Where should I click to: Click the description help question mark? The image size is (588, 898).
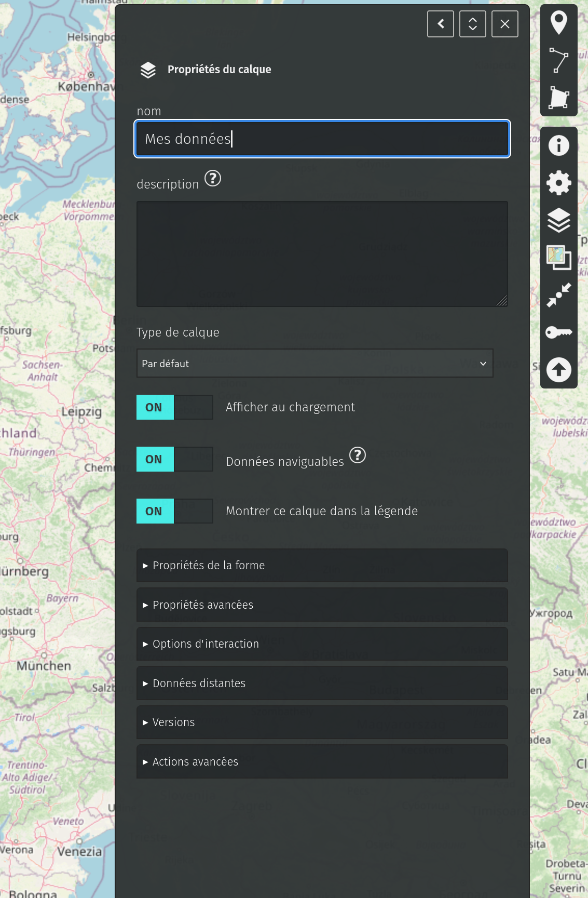click(213, 179)
